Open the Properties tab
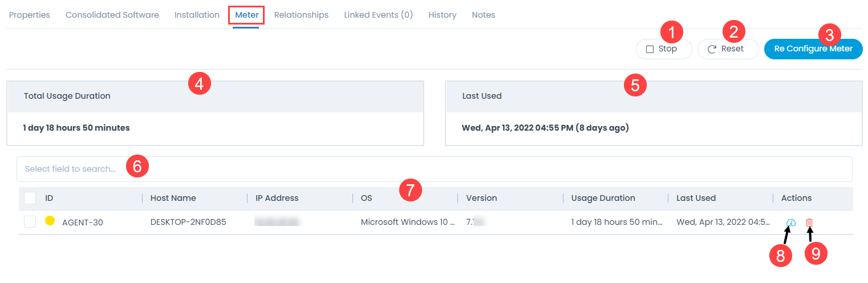The width and height of the screenshot is (868, 283). (x=30, y=15)
